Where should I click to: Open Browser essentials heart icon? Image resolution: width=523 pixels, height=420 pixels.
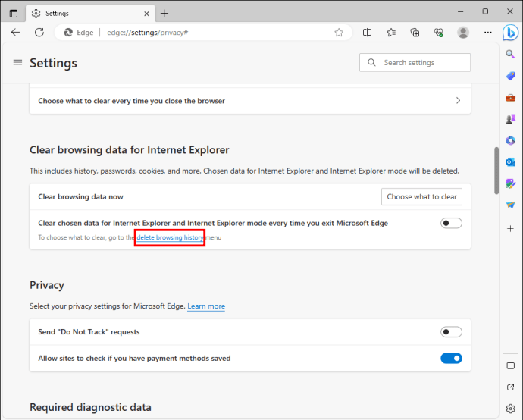(438, 33)
